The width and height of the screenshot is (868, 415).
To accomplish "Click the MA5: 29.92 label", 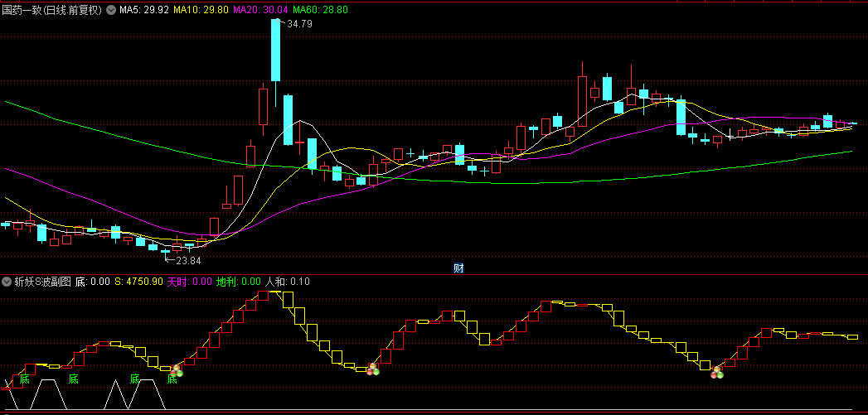I will (144, 10).
